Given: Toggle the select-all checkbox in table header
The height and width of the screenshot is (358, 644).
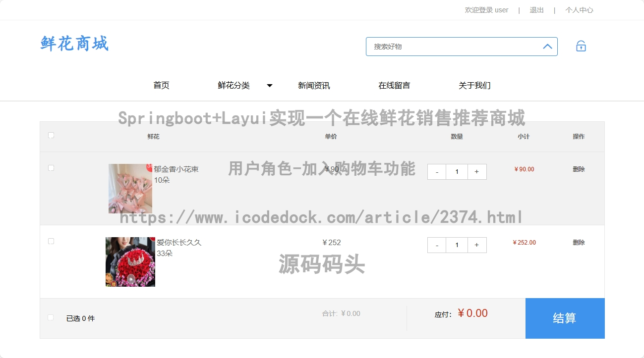Looking at the screenshot, I should [x=51, y=135].
